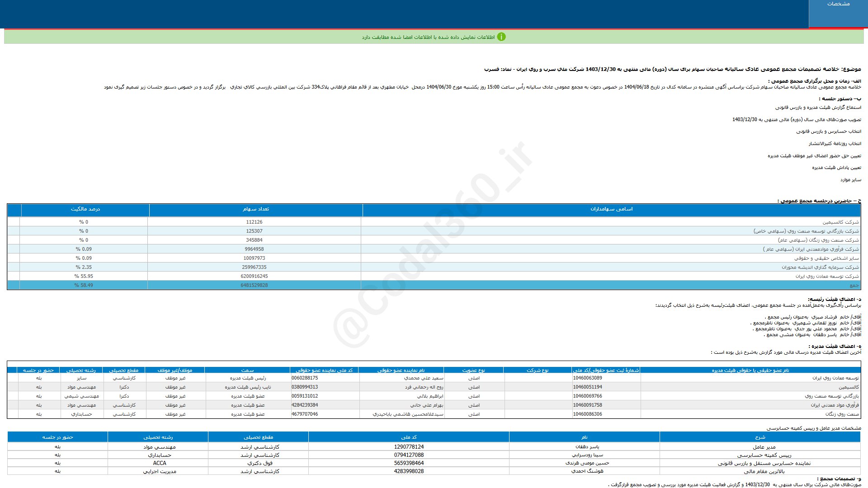Click the کد ملی header in CEO table

pyautogui.click(x=409, y=437)
